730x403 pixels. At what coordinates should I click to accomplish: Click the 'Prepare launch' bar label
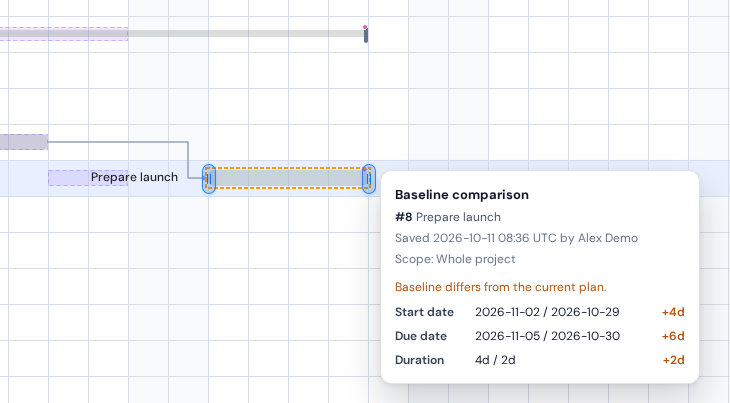coord(134,177)
